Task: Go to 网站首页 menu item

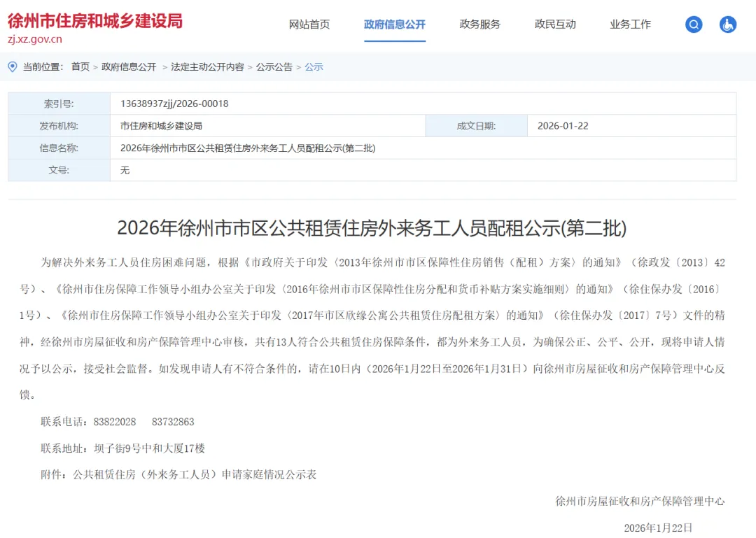Action: click(x=309, y=24)
